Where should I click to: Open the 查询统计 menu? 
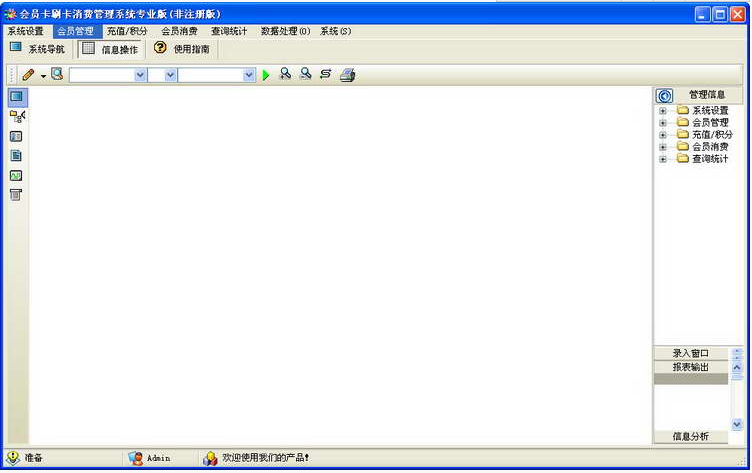click(229, 31)
